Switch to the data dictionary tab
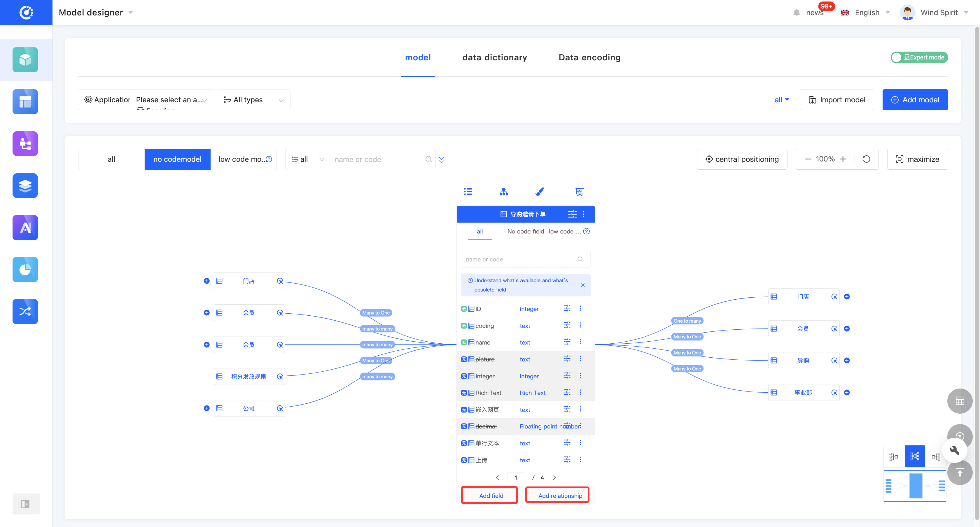The height and width of the screenshot is (527, 980). coord(495,57)
